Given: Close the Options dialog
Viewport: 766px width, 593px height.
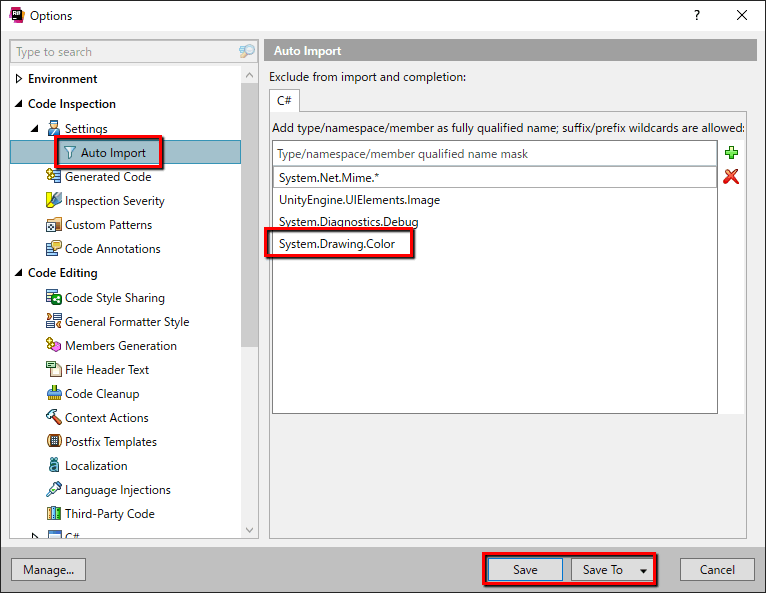Looking at the screenshot, I should pos(742,15).
